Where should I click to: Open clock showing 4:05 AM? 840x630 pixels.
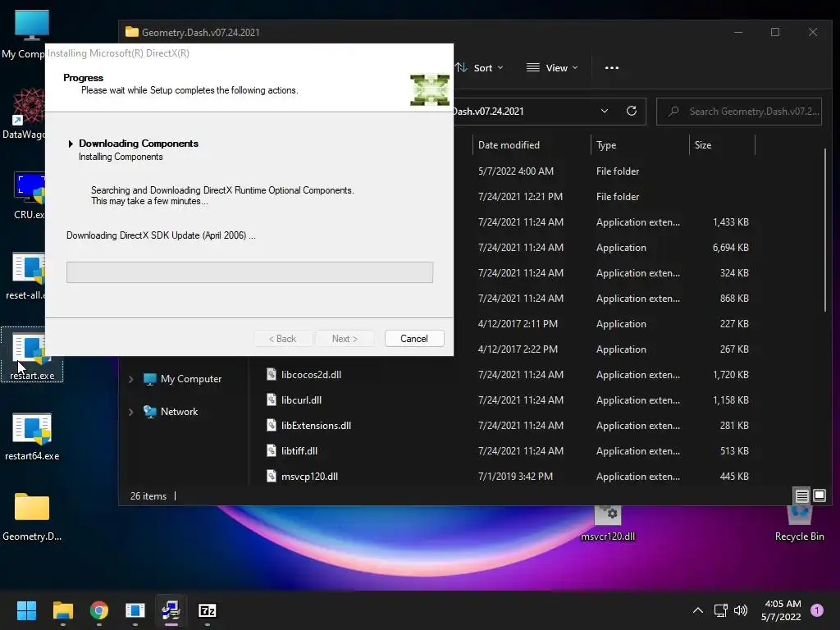pos(781,610)
